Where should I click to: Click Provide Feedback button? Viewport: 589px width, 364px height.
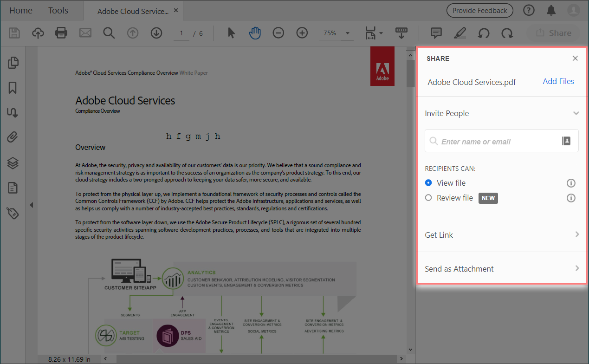[x=480, y=10]
